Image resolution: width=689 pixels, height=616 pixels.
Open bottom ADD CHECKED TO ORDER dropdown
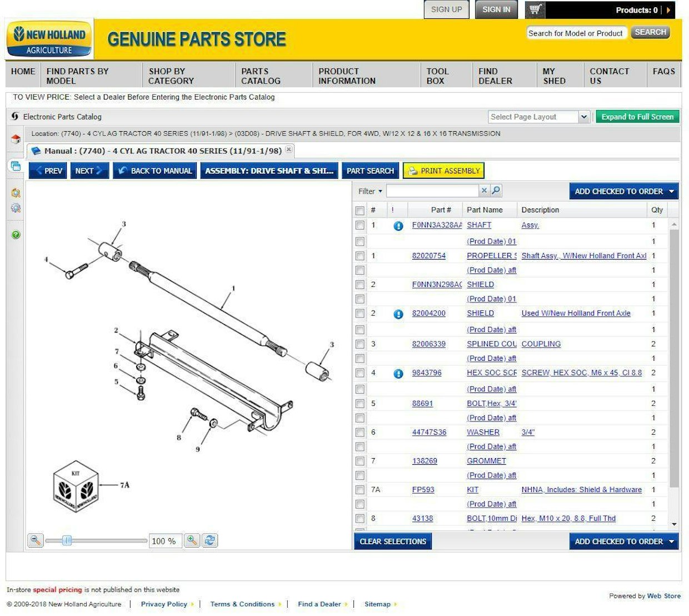671,542
